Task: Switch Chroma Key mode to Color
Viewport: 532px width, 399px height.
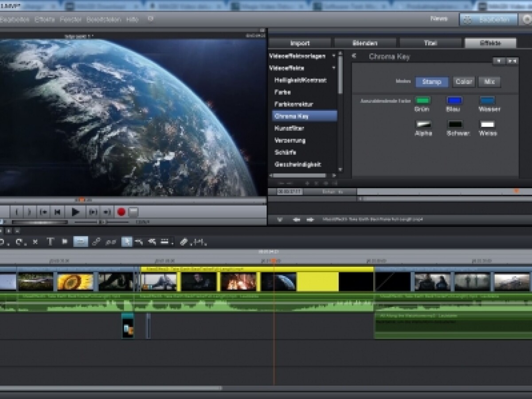Action: coord(464,82)
